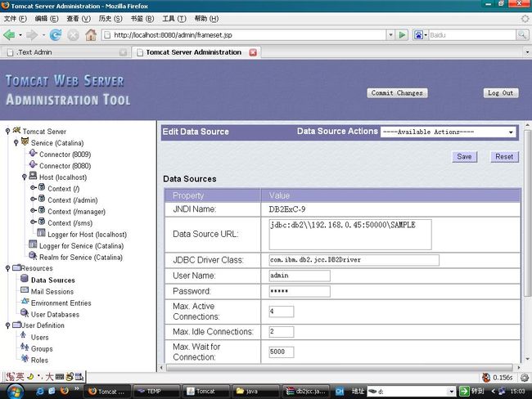This screenshot has height=399, width=532.
Task: Open the java folder taskbar button
Action: 256,391
